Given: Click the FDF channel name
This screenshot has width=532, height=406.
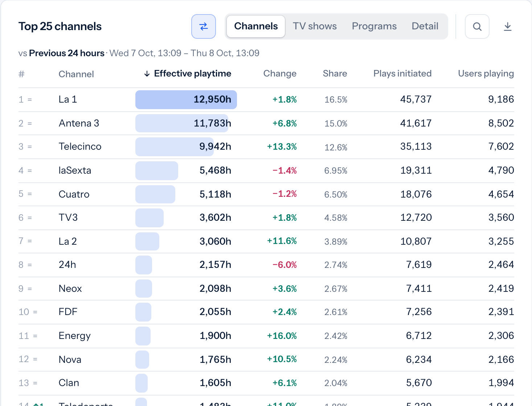Looking at the screenshot, I should pos(68,312).
